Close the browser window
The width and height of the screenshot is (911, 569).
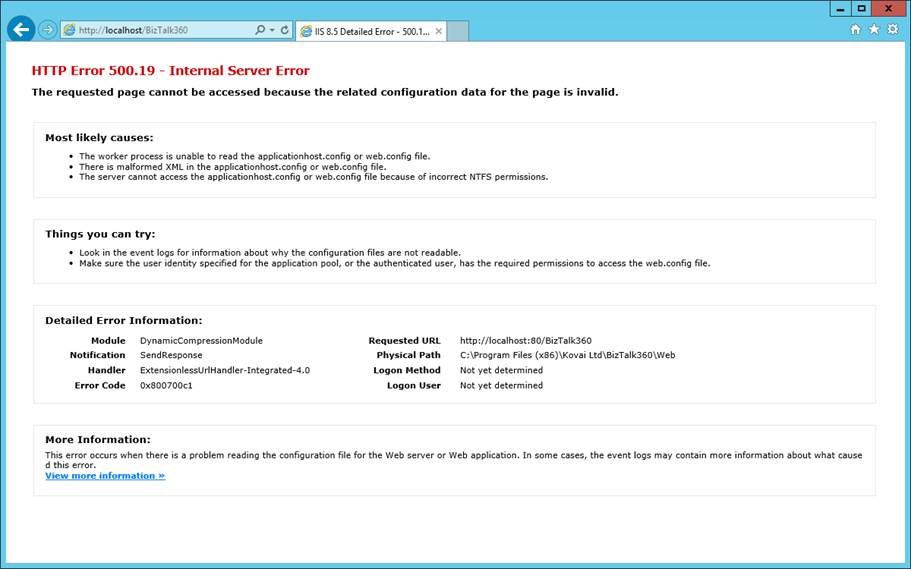[x=889, y=8]
